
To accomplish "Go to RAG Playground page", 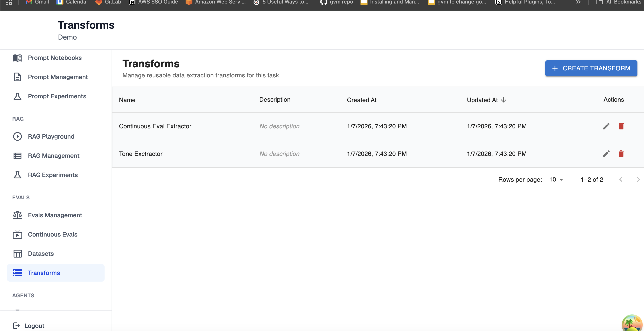I will 51,136.
